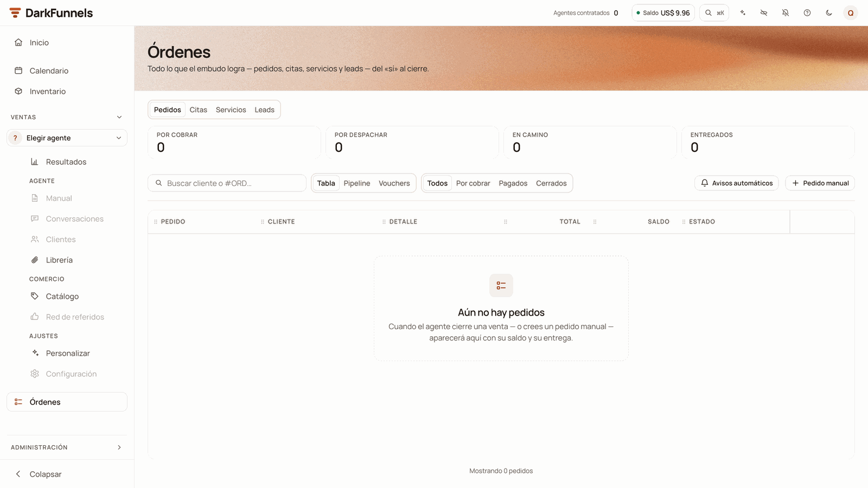Switch to Pipeline view
The width and height of the screenshot is (868, 488).
coord(357,183)
